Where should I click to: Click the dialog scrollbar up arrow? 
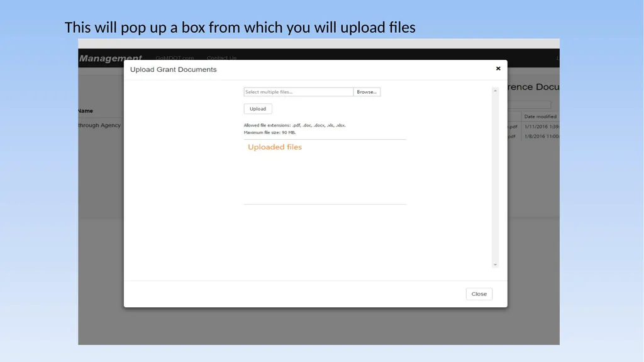496,91
